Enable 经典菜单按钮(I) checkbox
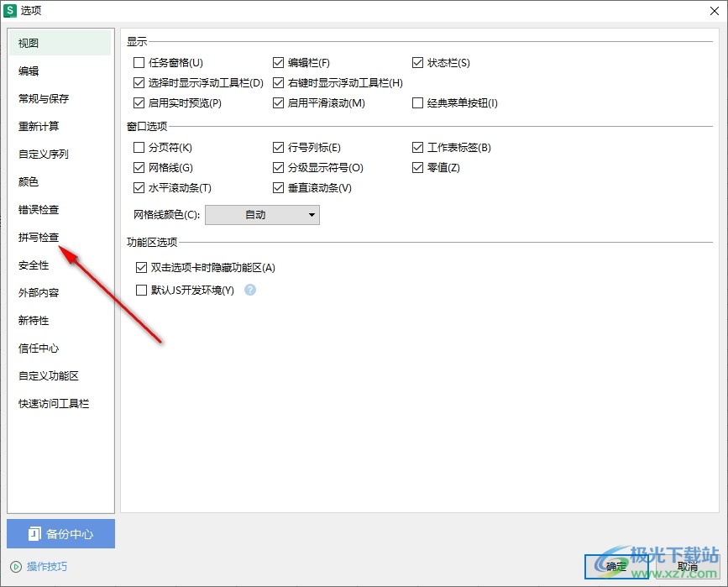Image resolution: width=728 pixels, height=587 pixels. tap(417, 103)
